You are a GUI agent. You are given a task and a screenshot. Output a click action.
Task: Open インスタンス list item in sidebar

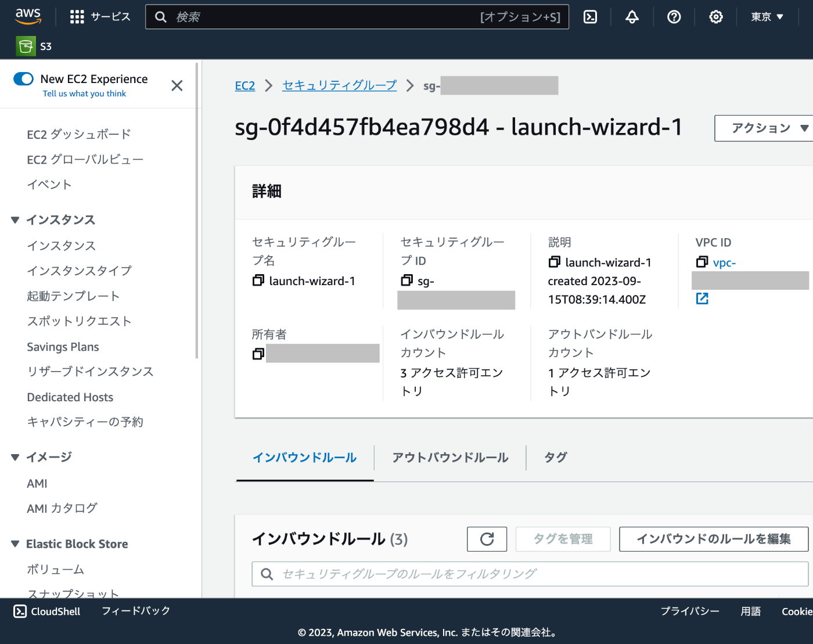click(x=62, y=246)
